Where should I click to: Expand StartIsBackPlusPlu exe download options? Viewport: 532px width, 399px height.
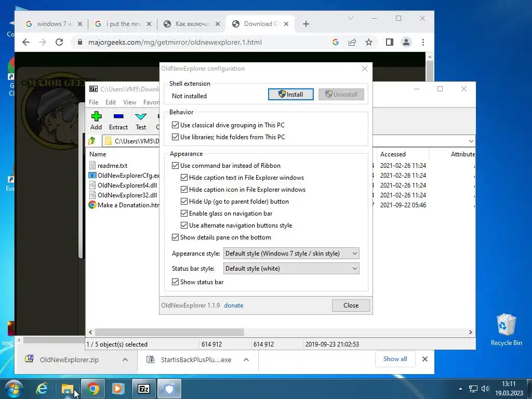pos(246,360)
